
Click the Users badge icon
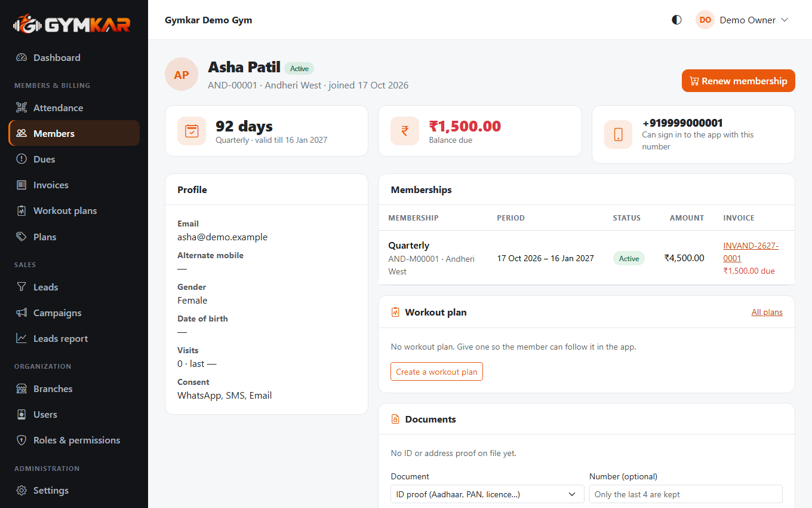point(21,415)
